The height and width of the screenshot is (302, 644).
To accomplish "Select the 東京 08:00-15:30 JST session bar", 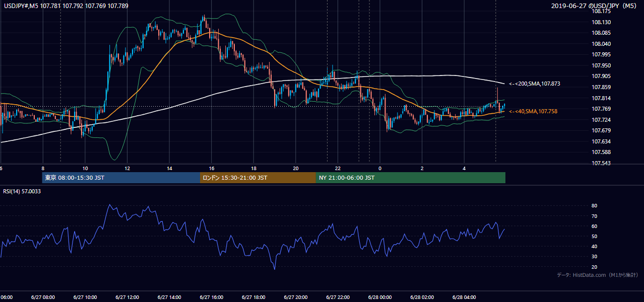I will [x=121, y=178].
